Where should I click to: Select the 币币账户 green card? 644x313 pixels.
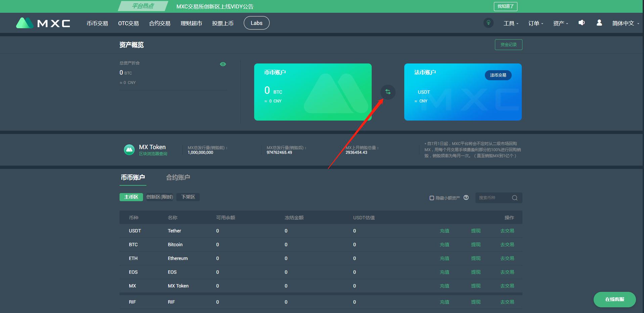coord(313,92)
